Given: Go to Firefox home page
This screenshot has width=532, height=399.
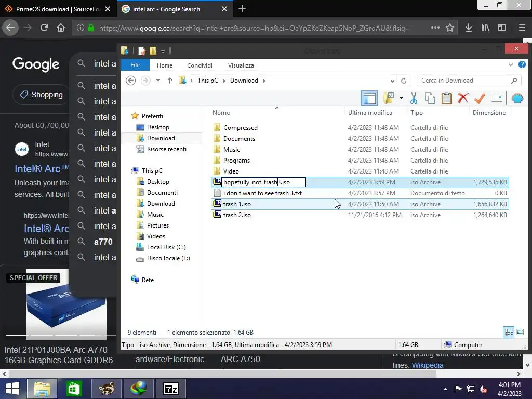Looking at the screenshot, I should 61,28.
